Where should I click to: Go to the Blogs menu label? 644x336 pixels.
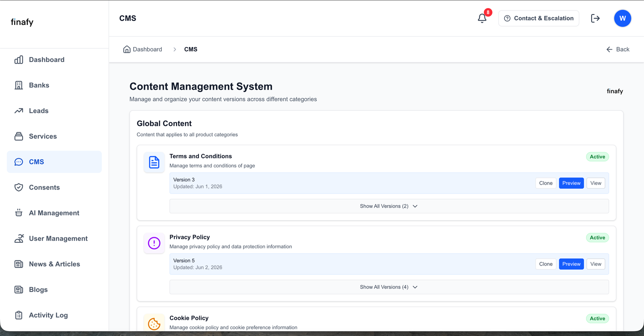pyautogui.click(x=38, y=290)
